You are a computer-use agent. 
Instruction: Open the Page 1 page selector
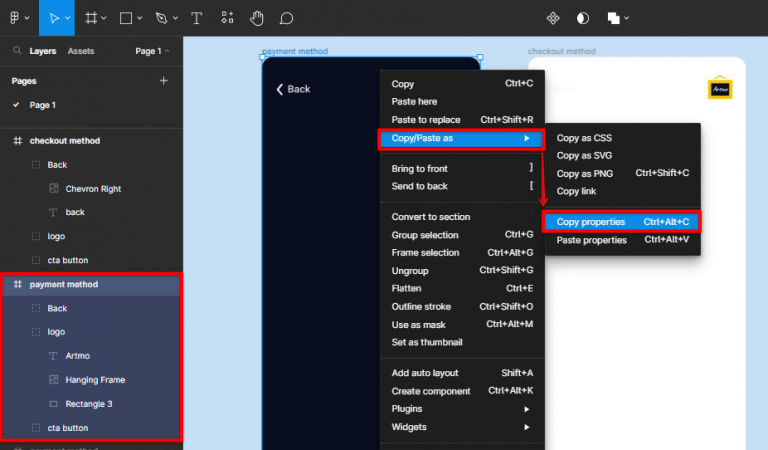click(x=152, y=51)
